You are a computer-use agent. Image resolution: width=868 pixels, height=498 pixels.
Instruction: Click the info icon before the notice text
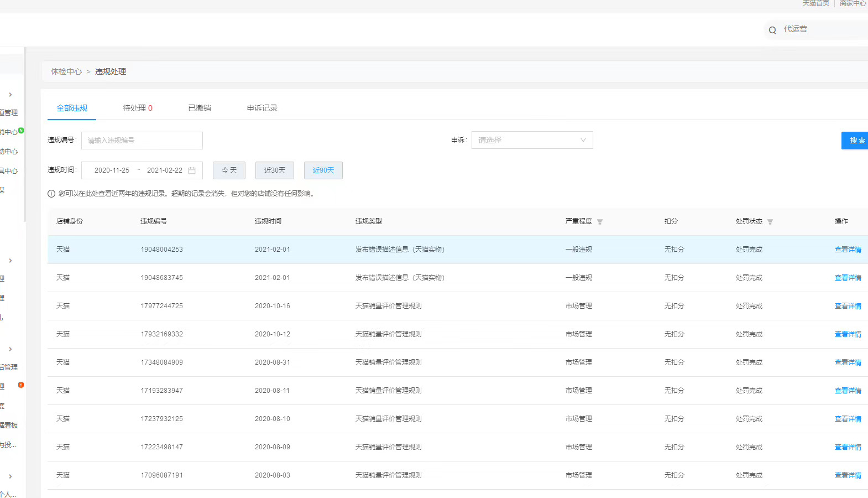point(51,194)
